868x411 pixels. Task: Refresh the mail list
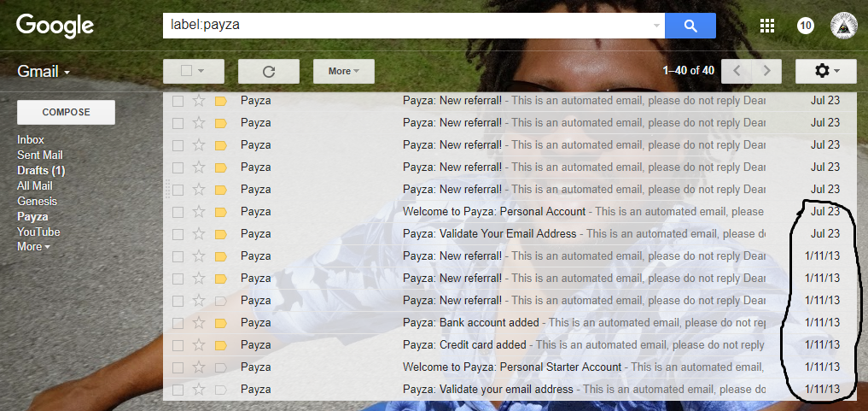[269, 71]
